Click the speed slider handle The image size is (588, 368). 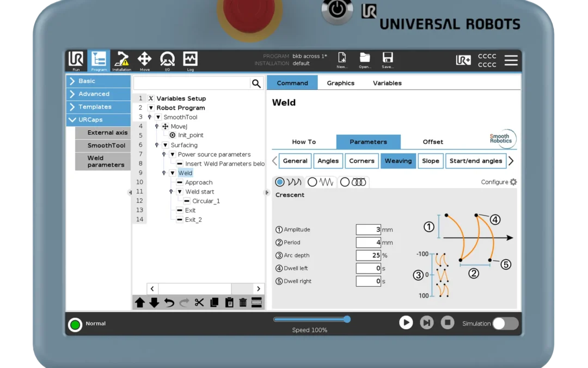[347, 319]
